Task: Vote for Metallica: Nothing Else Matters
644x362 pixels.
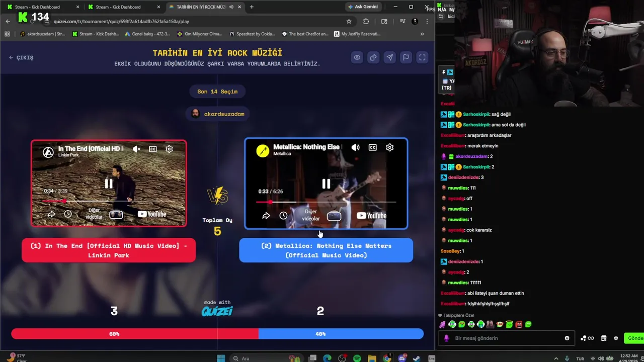Action: pyautogui.click(x=326, y=250)
